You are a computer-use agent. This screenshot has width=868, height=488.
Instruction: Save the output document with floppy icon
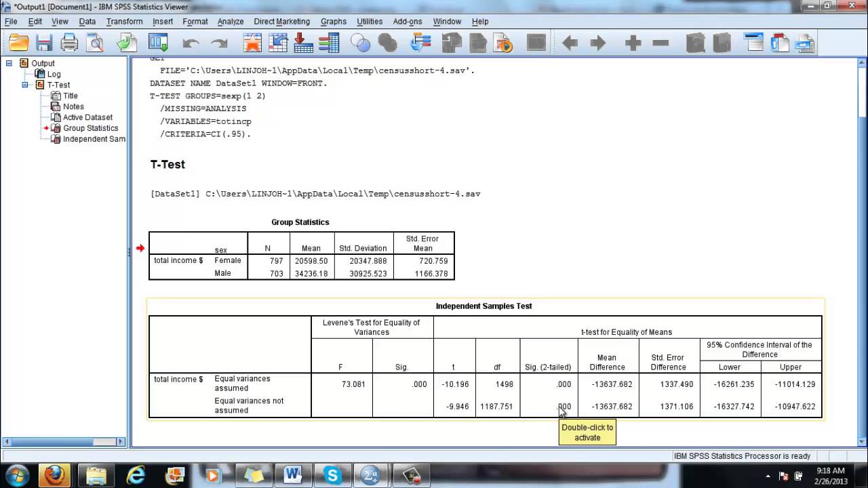44,43
